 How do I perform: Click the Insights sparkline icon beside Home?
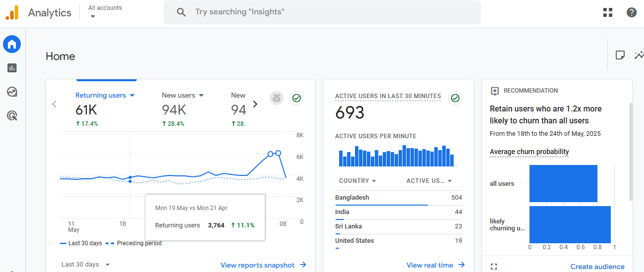click(639, 55)
